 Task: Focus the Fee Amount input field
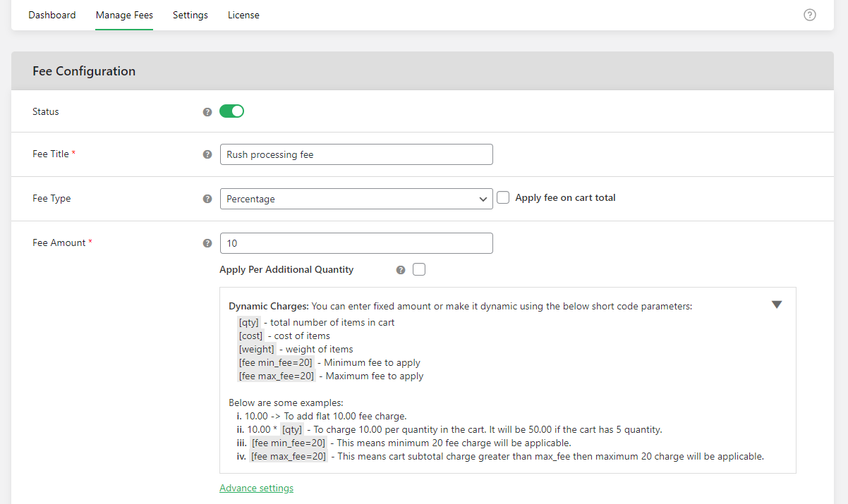[x=356, y=243]
